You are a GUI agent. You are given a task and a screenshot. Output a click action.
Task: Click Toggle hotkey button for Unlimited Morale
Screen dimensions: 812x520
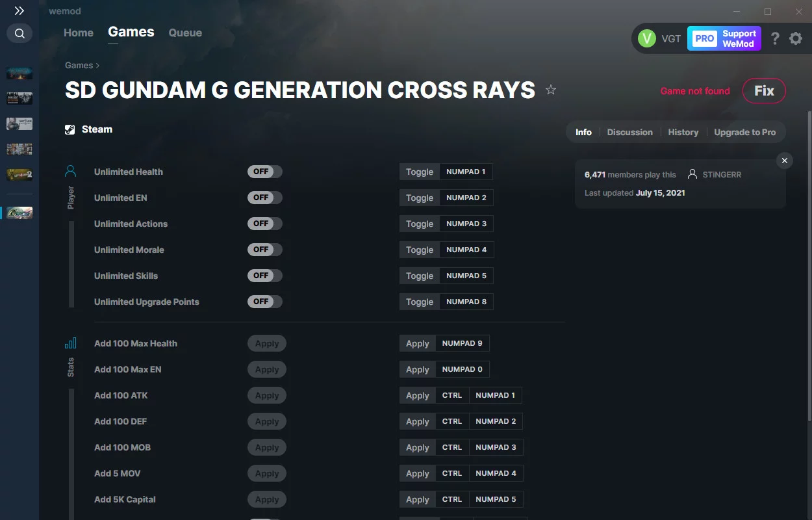click(x=420, y=250)
